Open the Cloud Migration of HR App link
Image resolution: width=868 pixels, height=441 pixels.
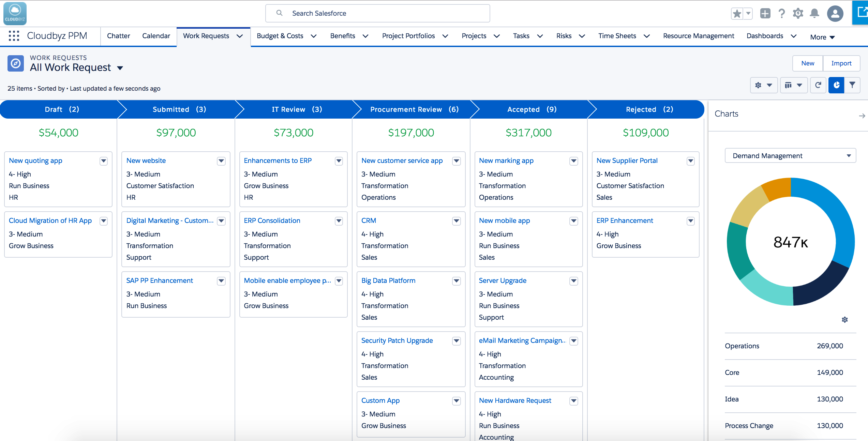pos(50,220)
